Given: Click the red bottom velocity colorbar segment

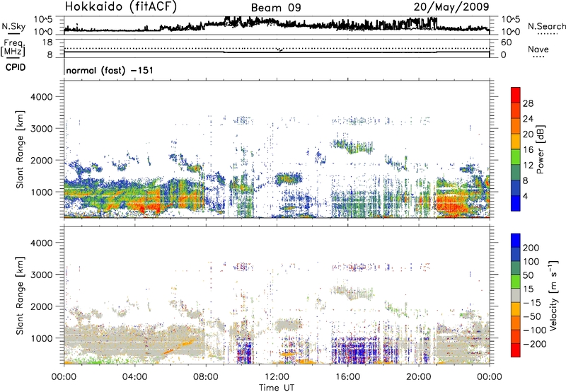Looking at the screenshot, I should coord(516,350).
